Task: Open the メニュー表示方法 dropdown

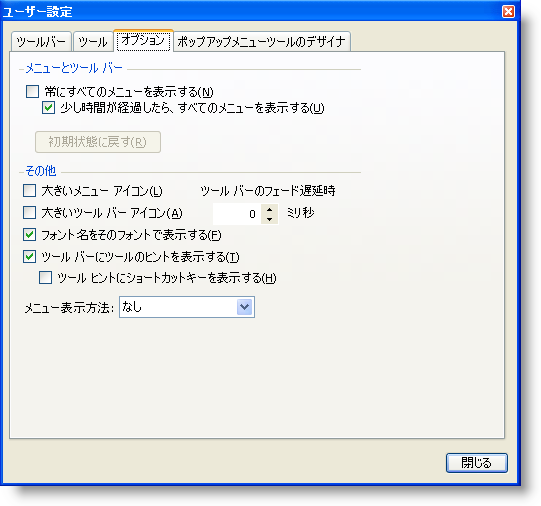Action: [244, 307]
